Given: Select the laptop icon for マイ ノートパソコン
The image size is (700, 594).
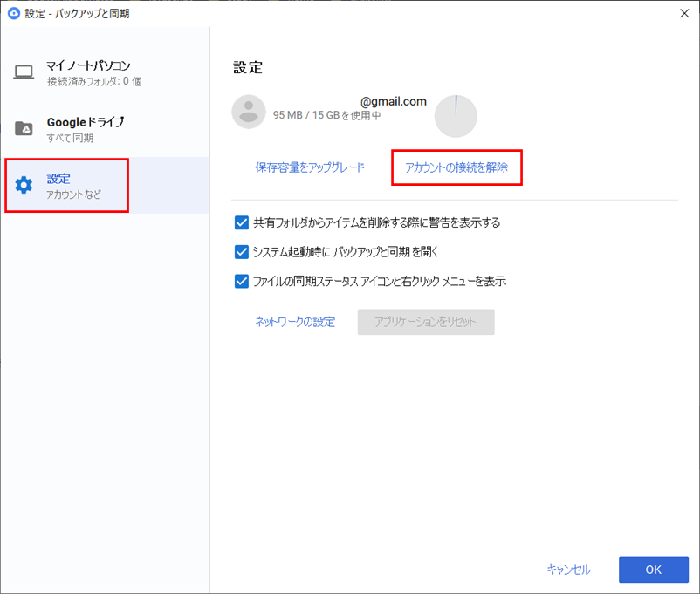Looking at the screenshot, I should (24, 72).
